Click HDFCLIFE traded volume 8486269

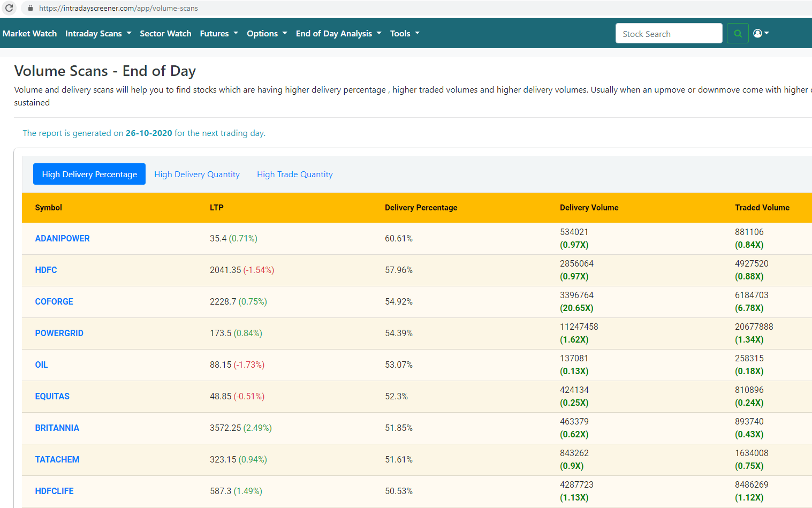coord(752,484)
